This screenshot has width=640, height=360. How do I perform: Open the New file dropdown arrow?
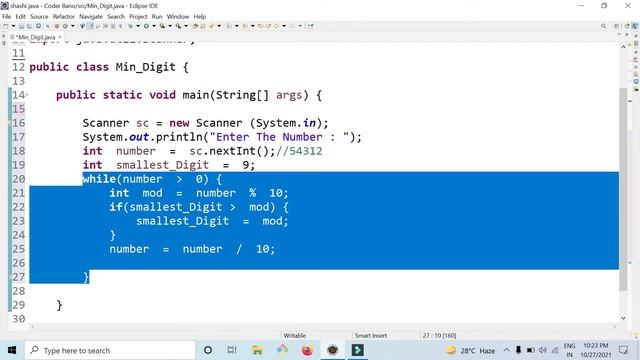pyautogui.click(x=13, y=26)
